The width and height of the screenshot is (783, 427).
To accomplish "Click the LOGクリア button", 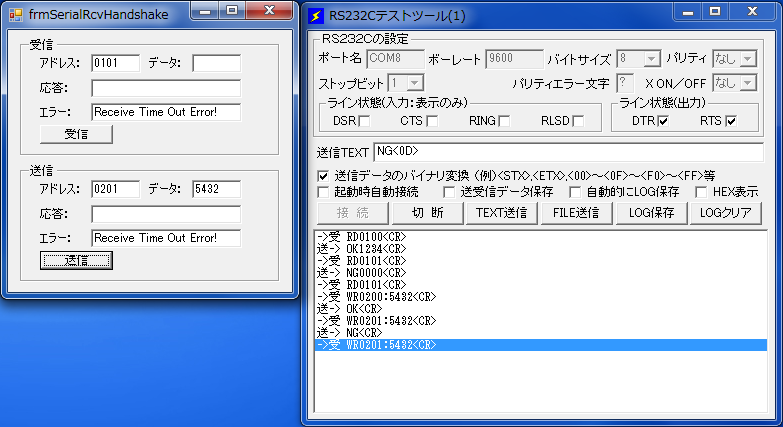I will click(726, 213).
